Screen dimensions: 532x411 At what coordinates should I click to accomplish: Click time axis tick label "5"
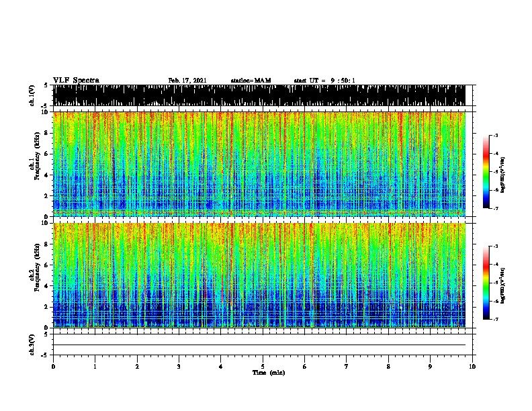(263, 367)
